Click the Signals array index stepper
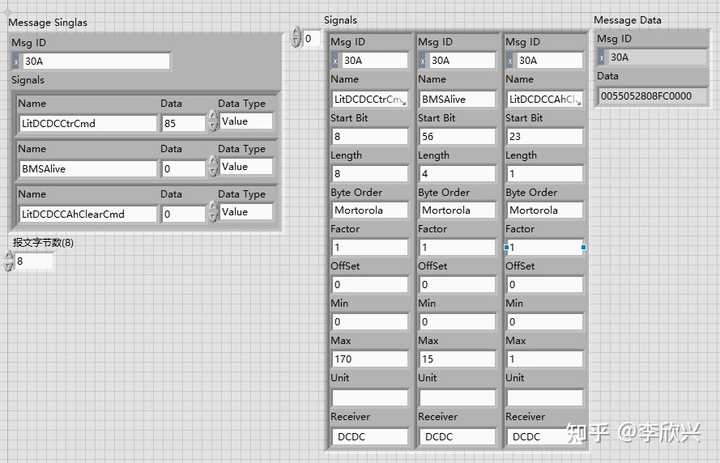Viewport: 720px width, 463px height. point(296,38)
